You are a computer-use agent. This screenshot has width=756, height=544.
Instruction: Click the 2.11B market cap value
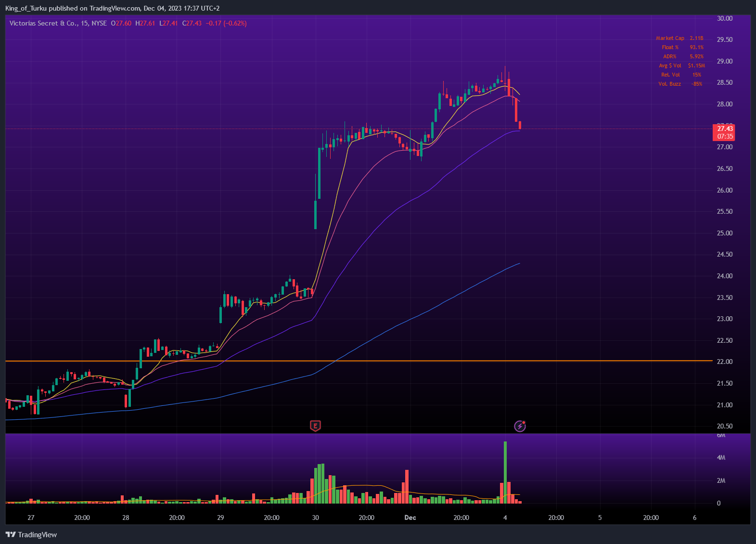pyautogui.click(x=696, y=38)
